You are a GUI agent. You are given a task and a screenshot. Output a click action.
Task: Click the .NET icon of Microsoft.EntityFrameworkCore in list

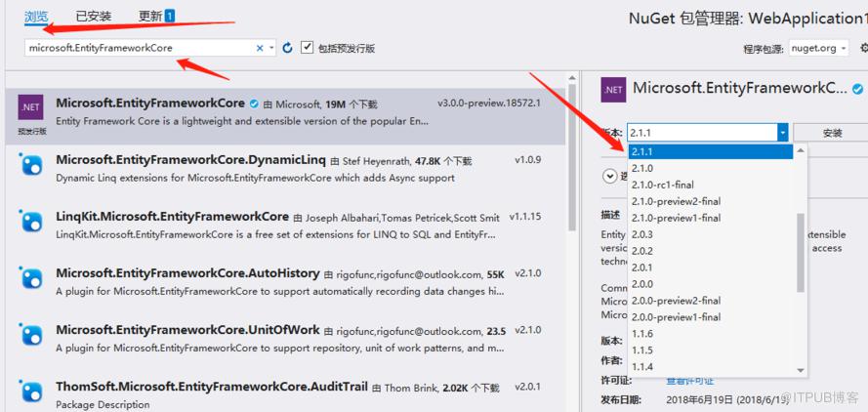click(30, 107)
